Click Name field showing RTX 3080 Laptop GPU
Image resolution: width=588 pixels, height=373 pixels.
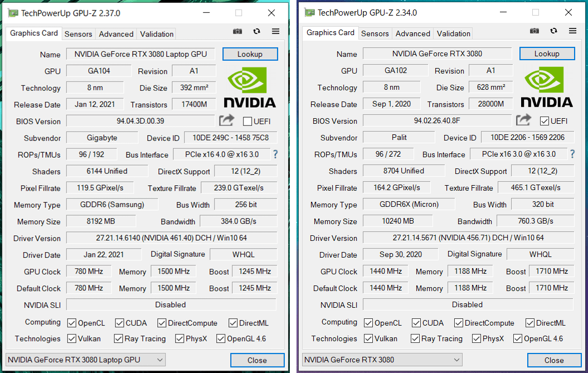click(x=140, y=54)
